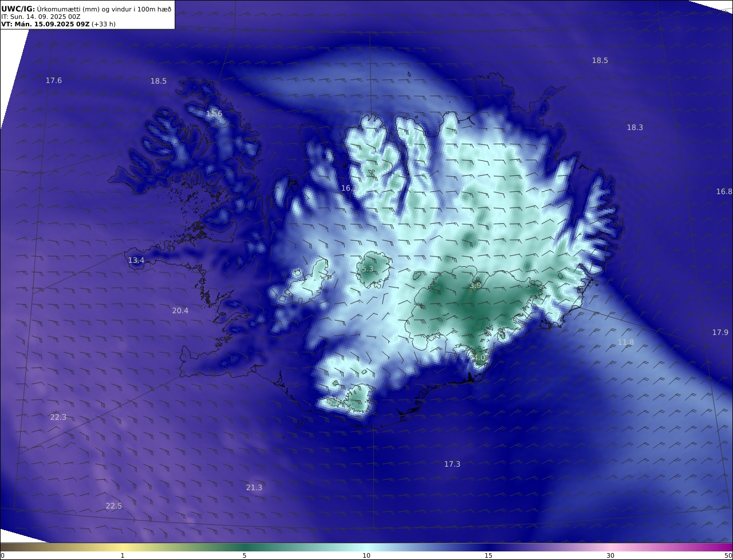Select the 17.6 value label
The height and width of the screenshot is (560, 733).
(x=54, y=81)
